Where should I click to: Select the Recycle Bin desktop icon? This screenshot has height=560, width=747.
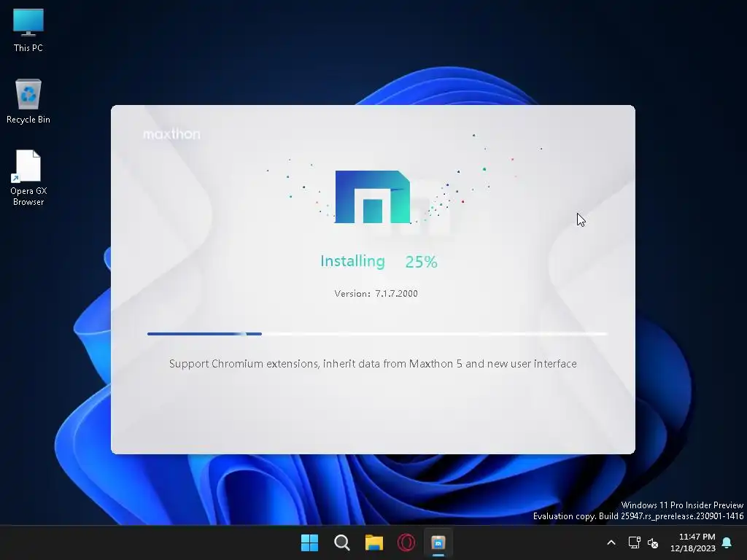click(28, 101)
